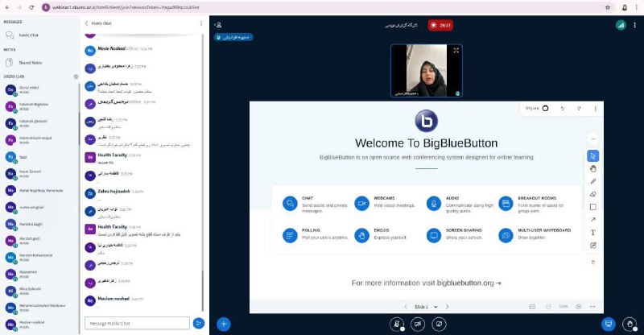
Task: Open the Slide 1 dropdown selector
Action: (x=426, y=307)
